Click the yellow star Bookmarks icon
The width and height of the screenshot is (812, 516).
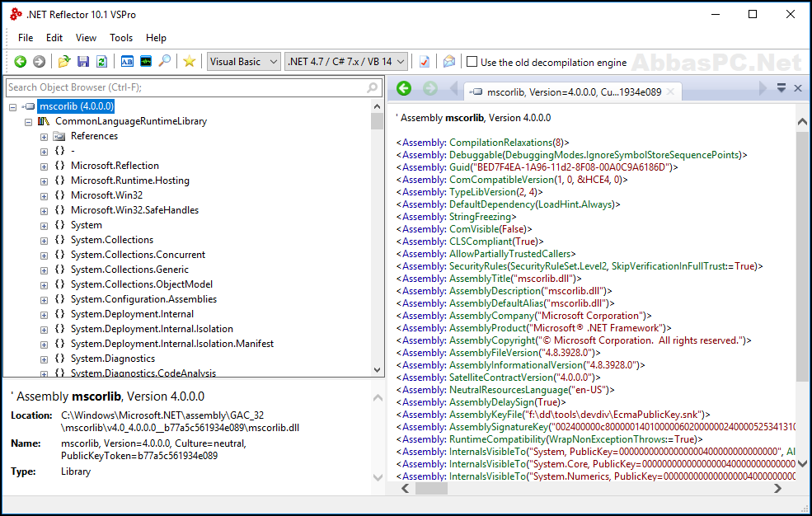point(189,62)
